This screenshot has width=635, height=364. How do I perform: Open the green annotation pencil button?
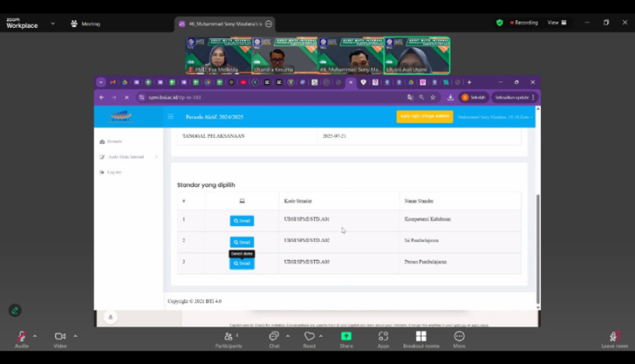[x=15, y=311]
